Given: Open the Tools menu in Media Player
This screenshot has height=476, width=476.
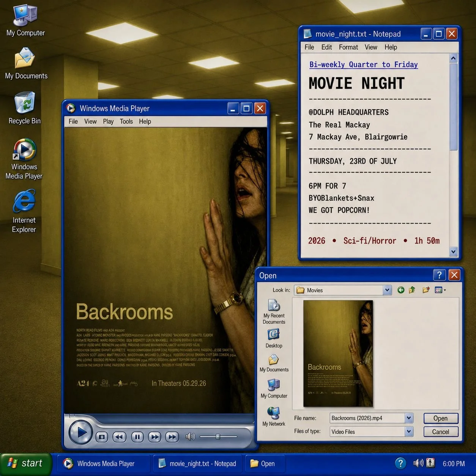Looking at the screenshot, I should coord(126,121).
